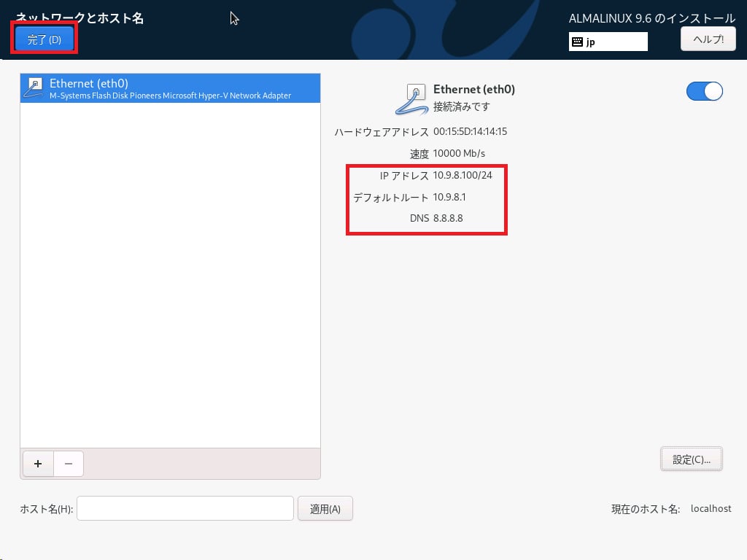The width and height of the screenshot is (747, 560).
Task: Apply the hostname with the 適用(A) button
Action: tap(325, 509)
